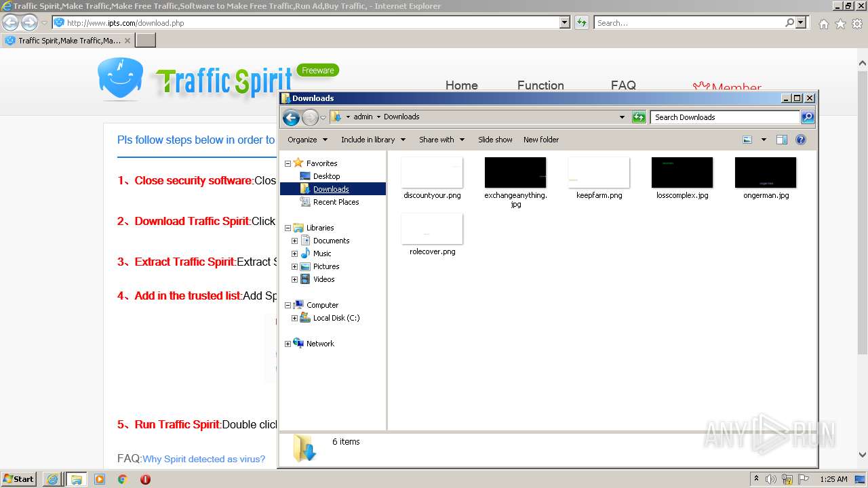Click the Action Center flag icon
The width and height of the screenshot is (868, 488).
click(804, 479)
